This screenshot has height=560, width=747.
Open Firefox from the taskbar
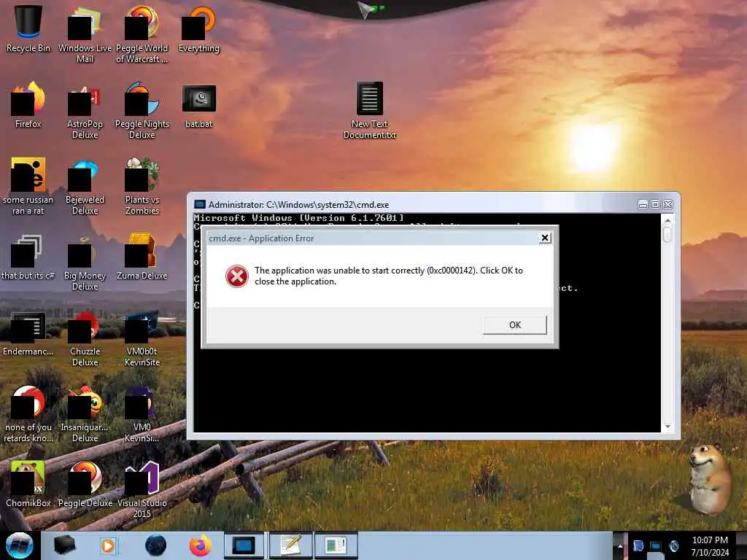pyautogui.click(x=200, y=545)
